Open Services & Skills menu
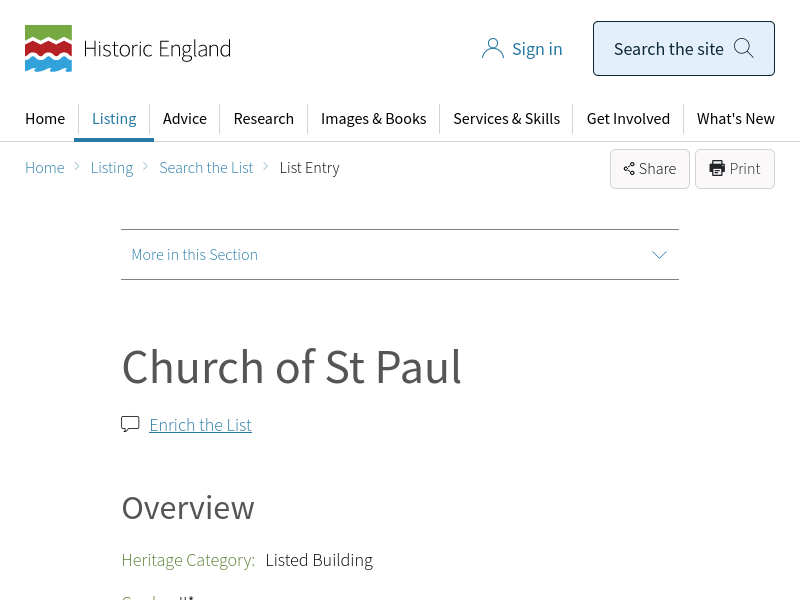800x600 pixels. pos(506,119)
